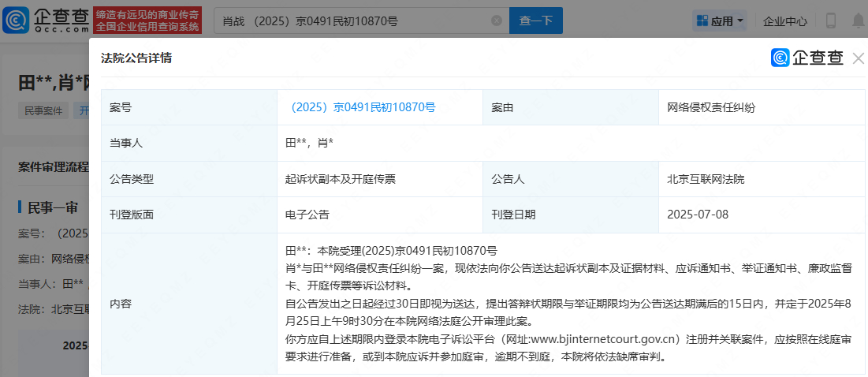The width and height of the screenshot is (868, 377).
Task: Open the Qcc.com 企查查 logo
Action: [46, 21]
